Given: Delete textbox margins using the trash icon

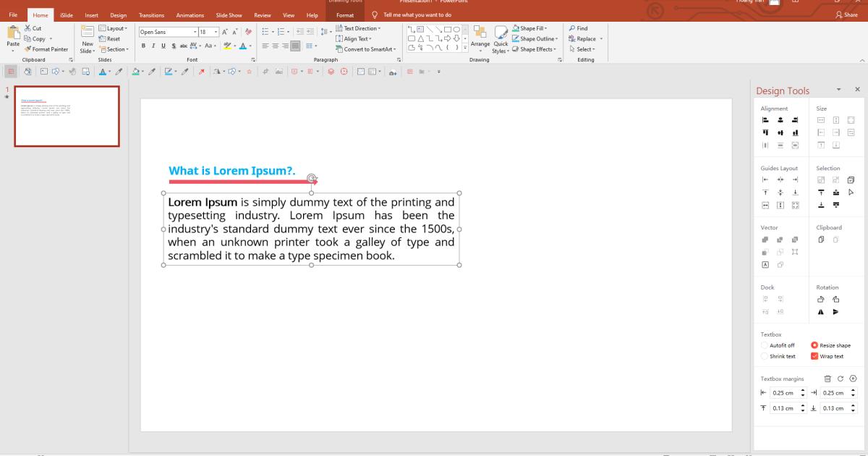Looking at the screenshot, I should coord(827,378).
